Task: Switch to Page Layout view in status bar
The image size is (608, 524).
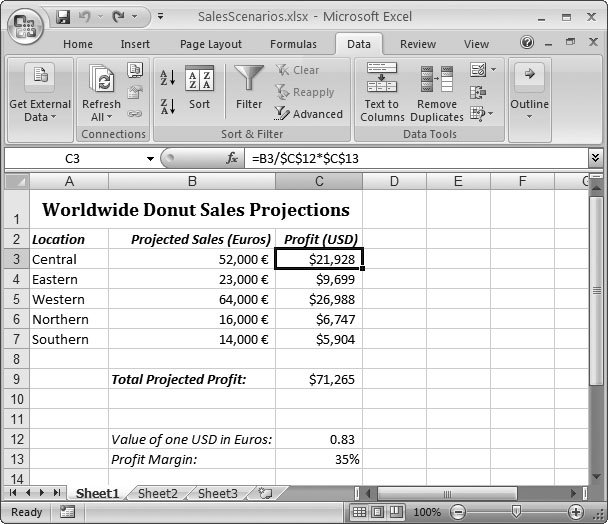Action: 379,512
